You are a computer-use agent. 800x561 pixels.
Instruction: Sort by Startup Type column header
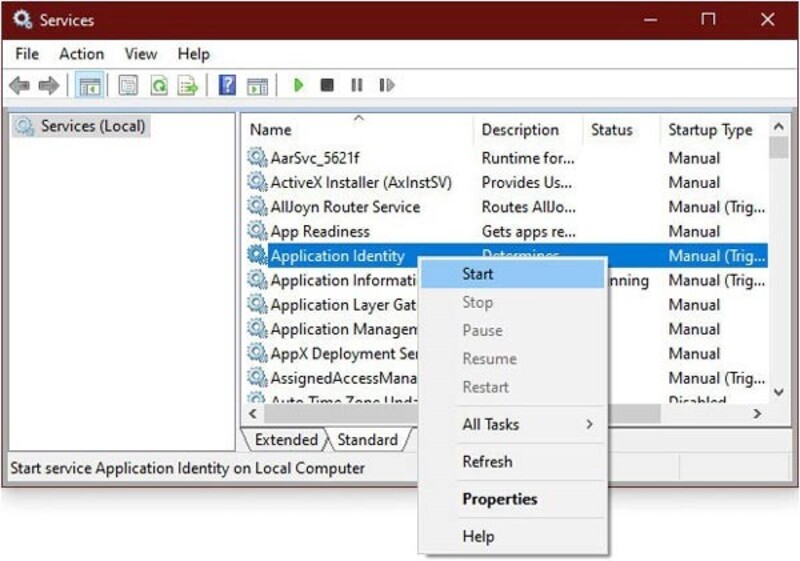point(714,130)
